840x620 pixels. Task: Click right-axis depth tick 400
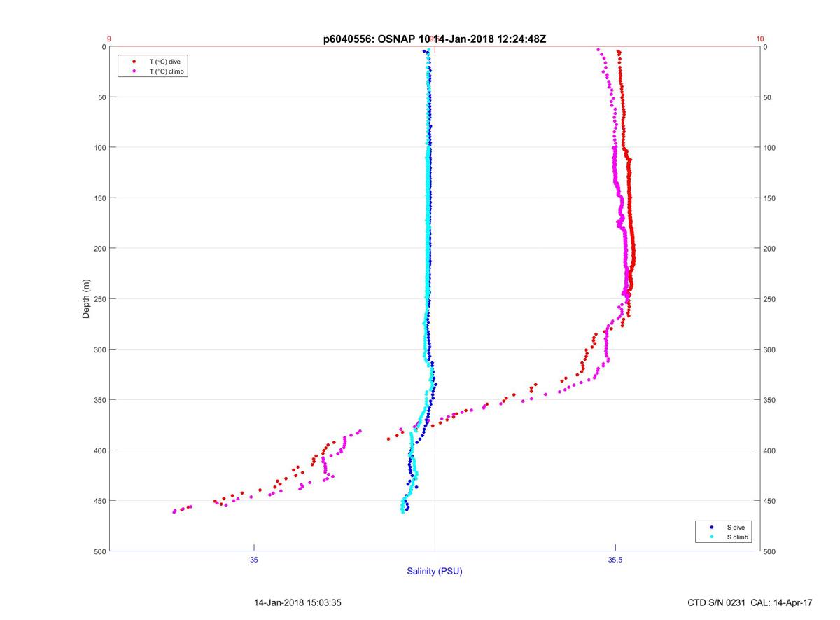click(x=771, y=450)
